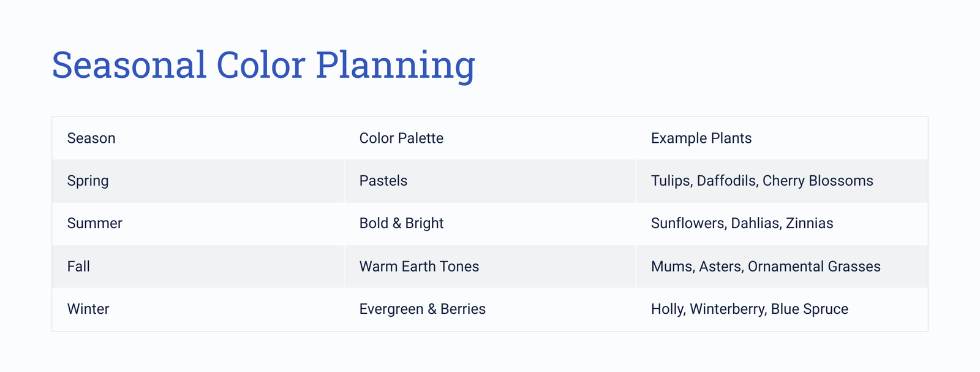
Task: Click Holly, Winterberry, Blue Spruce cell
Action: point(782,309)
